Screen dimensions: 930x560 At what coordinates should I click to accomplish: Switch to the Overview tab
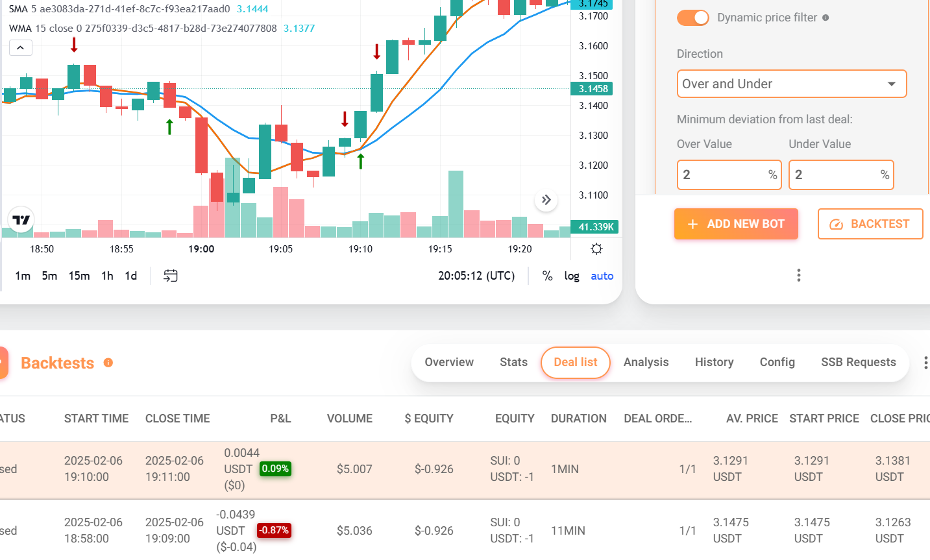[x=449, y=362]
